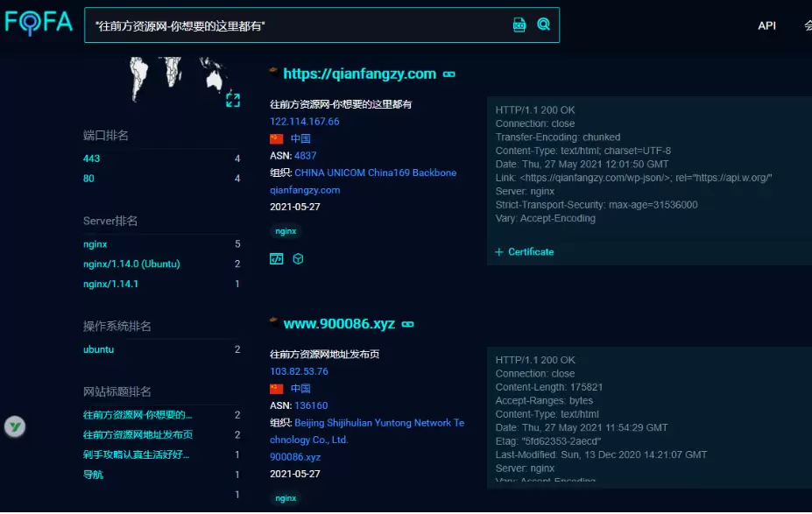Click the 操作系统排名 heading
This screenshot has width=812, height=514.
[117, 326]
